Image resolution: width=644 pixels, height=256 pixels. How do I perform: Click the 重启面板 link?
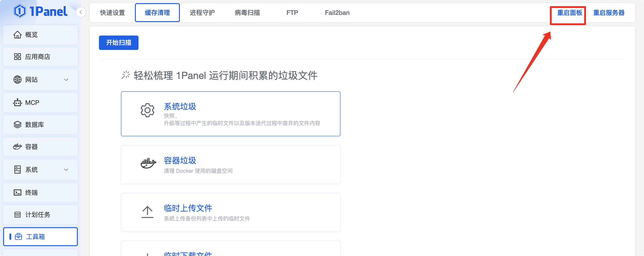tap(570, 13)
